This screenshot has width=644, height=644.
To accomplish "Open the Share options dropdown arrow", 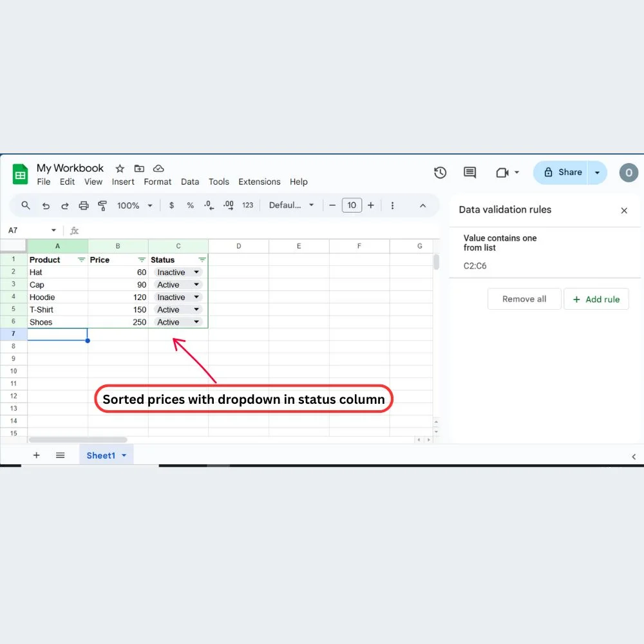I will click(x=597, y=173).
